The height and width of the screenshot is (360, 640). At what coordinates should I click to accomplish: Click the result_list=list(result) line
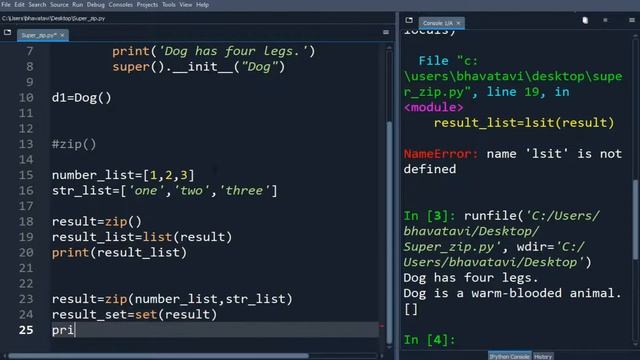coord(142,237)
